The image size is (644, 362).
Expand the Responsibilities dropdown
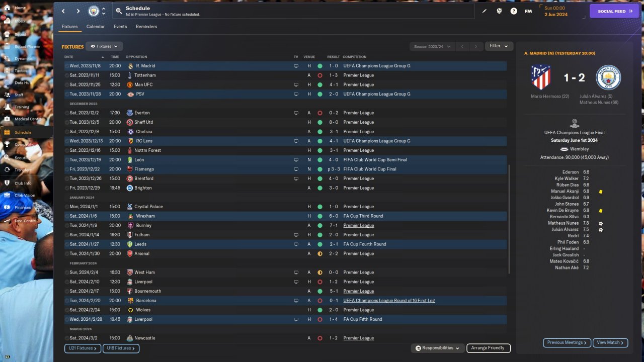coord(437,348)
